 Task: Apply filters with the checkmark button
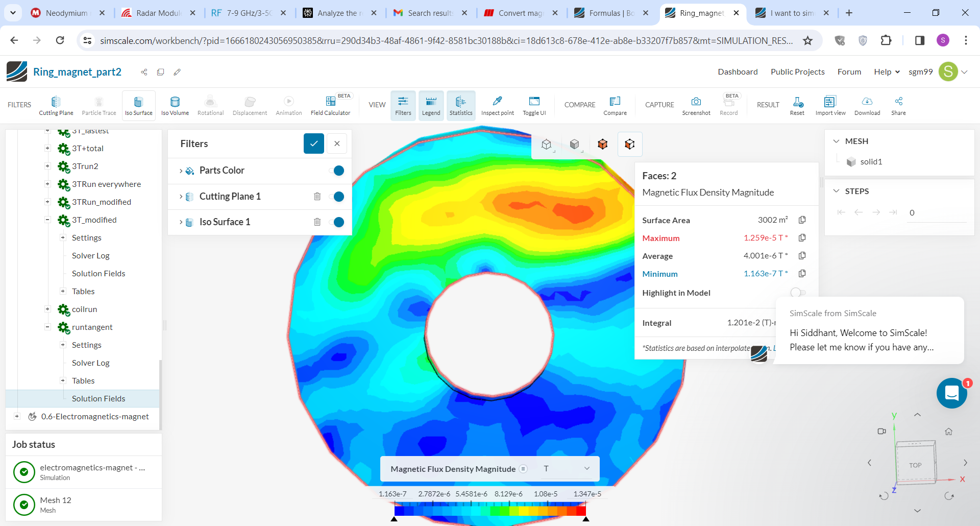(314, 144)
